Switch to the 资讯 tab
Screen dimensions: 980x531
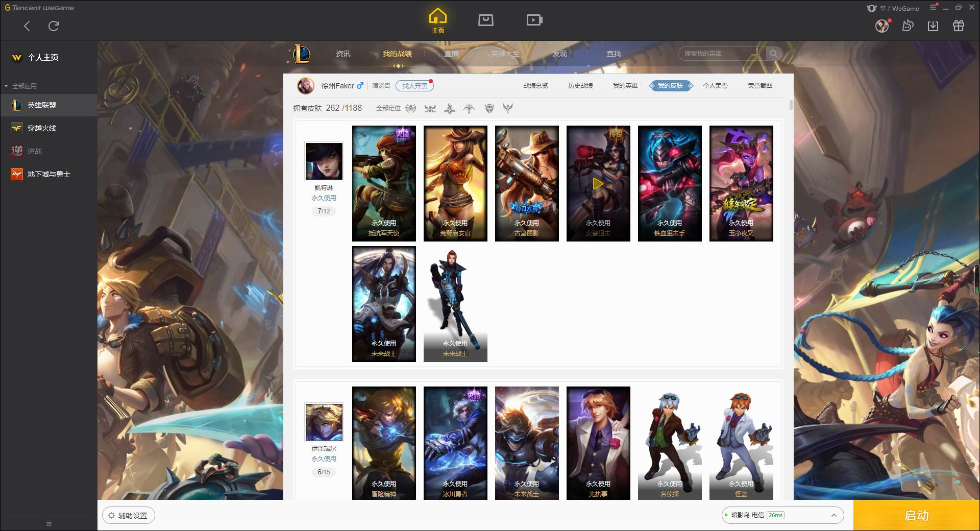click(x=343, y=54)
